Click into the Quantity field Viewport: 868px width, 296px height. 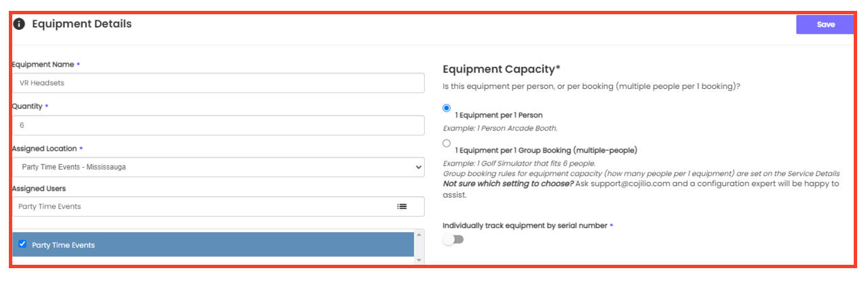pos(218,126)
